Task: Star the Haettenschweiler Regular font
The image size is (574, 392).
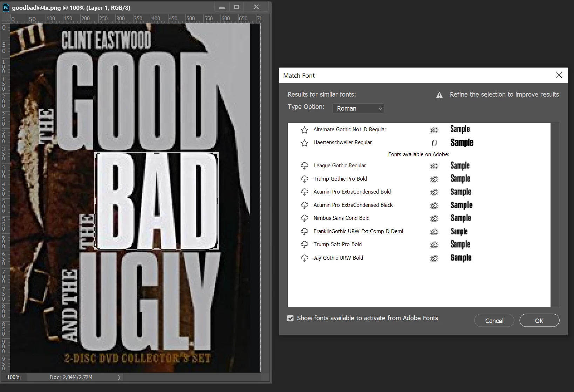Action: click(305, 143)
